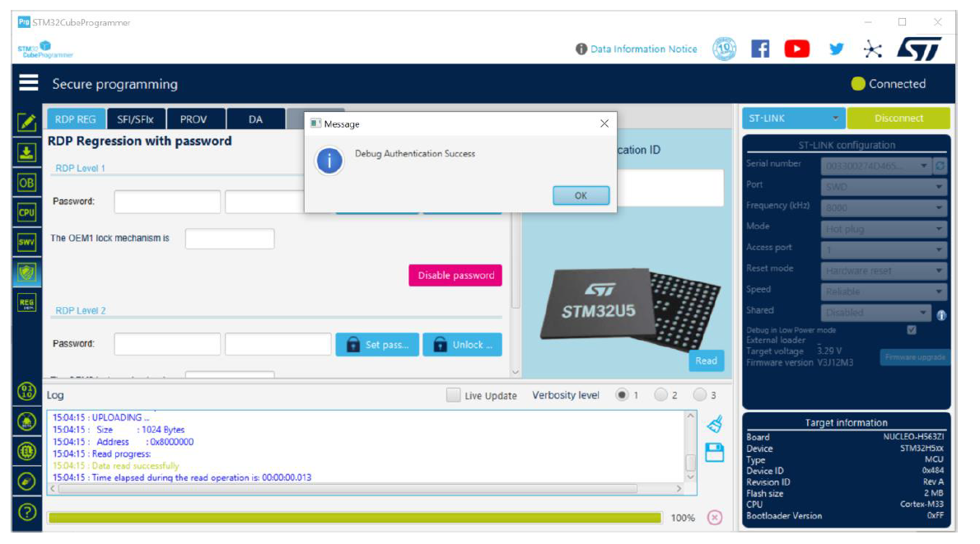The height and width of the screenshot is (544, 980).
Task: Click the Read button under chip image
Action: point(707,360)
